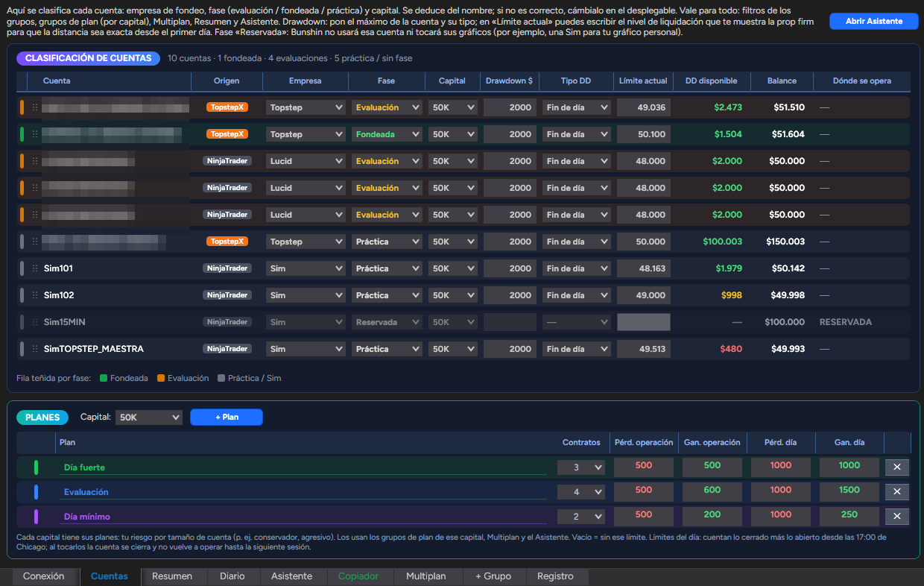Click the purple color marker of Día mínimo

pos(36,517)
